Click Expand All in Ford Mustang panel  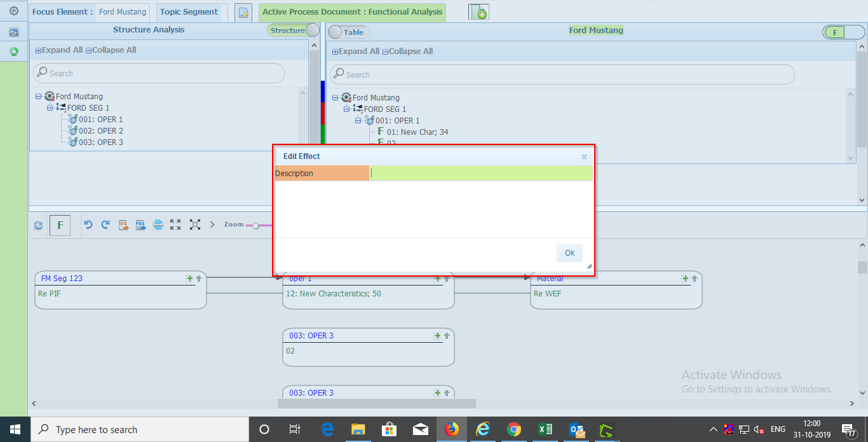[356, 52]
